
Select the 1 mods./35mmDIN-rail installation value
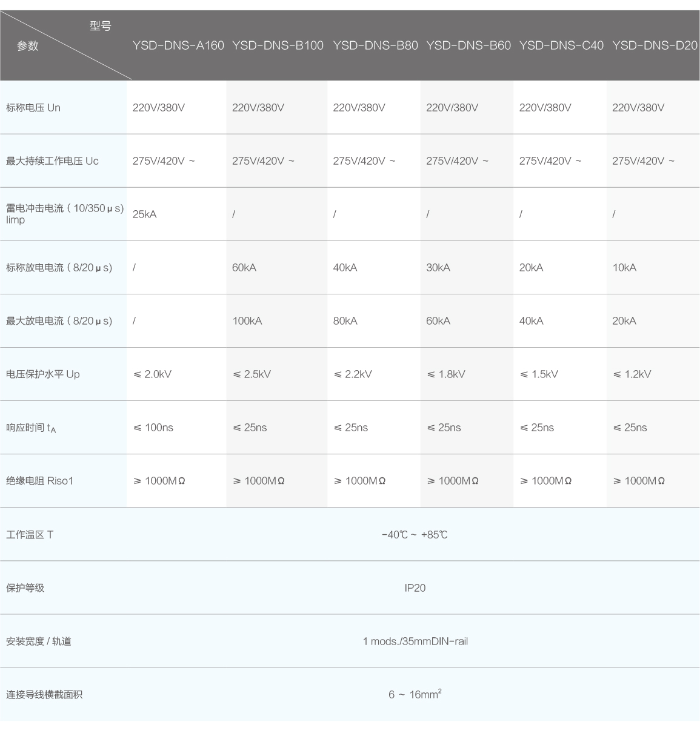point(415,641)
